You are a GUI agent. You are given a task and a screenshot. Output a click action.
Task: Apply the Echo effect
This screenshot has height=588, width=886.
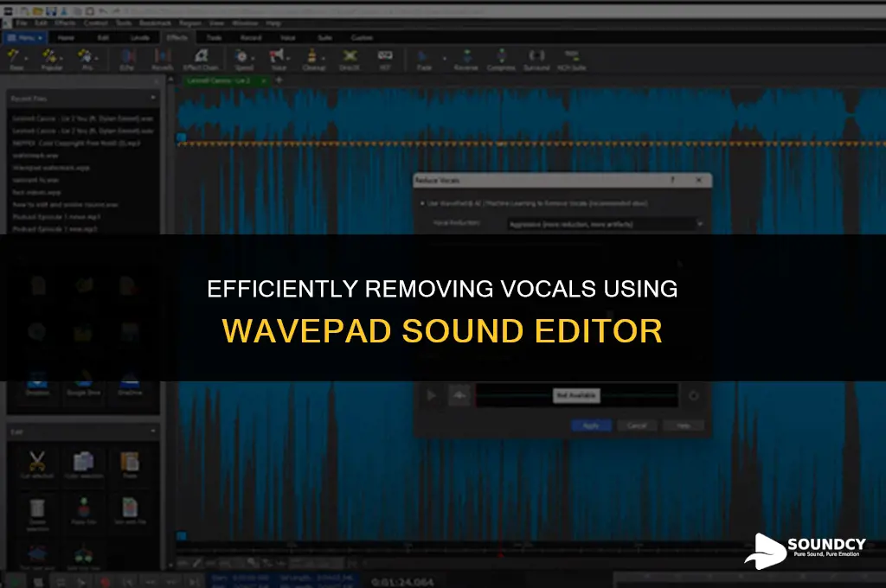[x=127, y=60]
